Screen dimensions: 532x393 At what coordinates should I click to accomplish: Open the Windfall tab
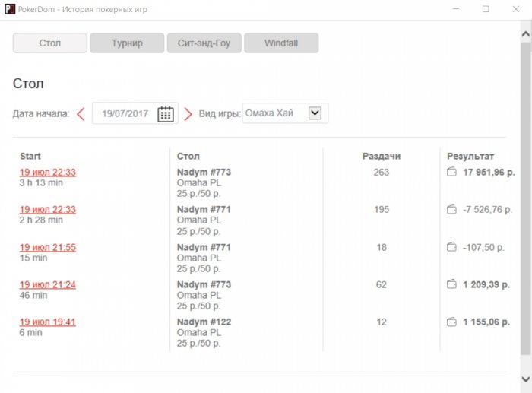(x=280, y=43)
